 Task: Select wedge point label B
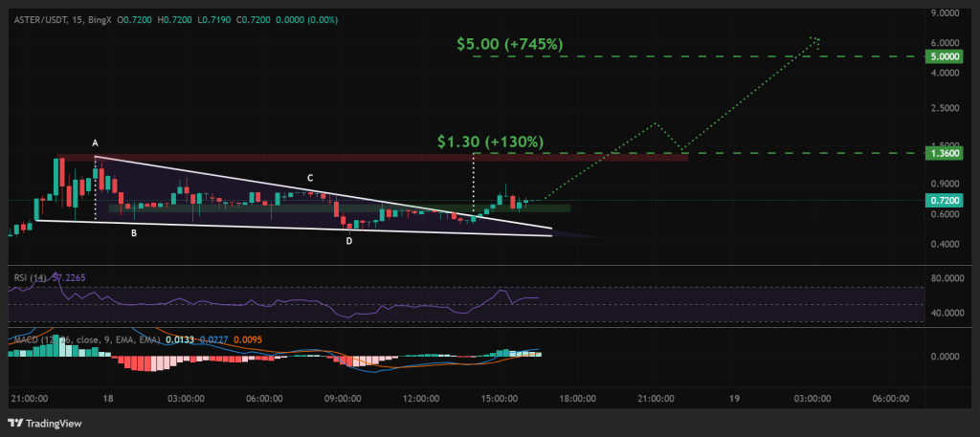(x=133, y=232)
